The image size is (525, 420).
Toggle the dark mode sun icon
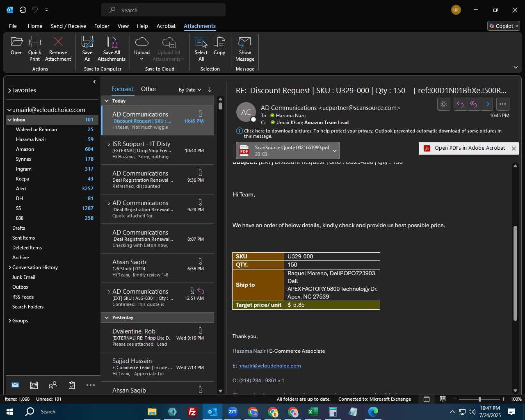click(x=444, y=104)
